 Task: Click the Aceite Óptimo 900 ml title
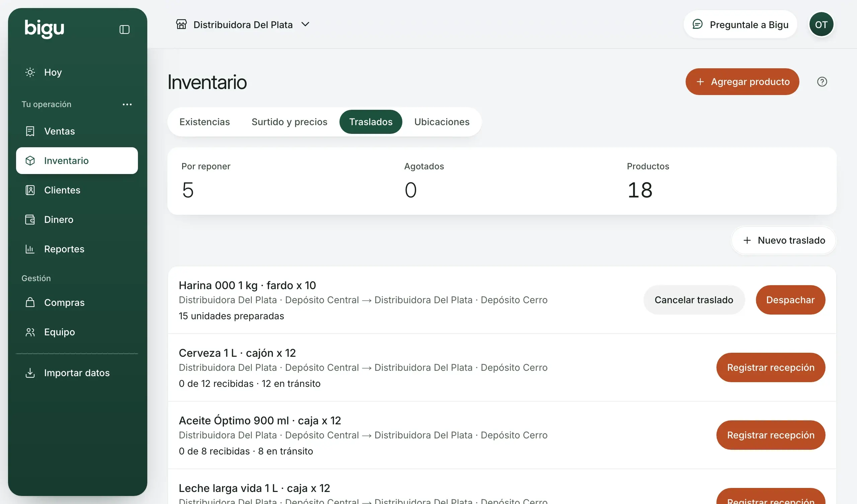[x=260, y=421]
